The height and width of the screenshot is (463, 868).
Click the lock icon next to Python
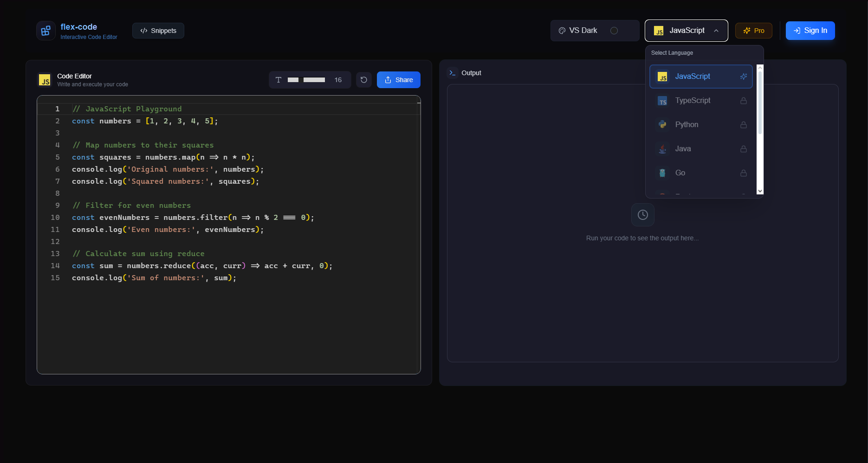744,125
